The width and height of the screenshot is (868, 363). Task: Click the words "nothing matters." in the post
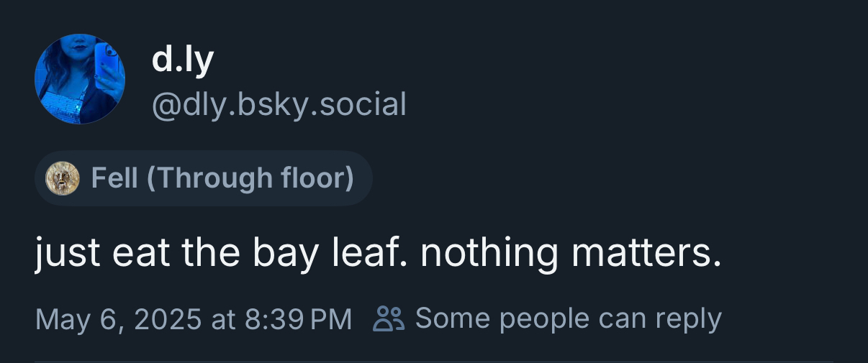point(571,254)
